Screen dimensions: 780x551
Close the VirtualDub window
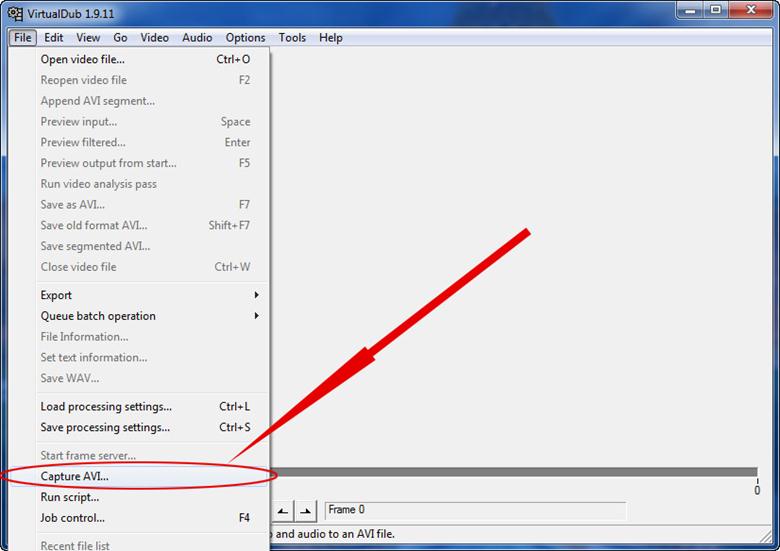click(751, 10)
